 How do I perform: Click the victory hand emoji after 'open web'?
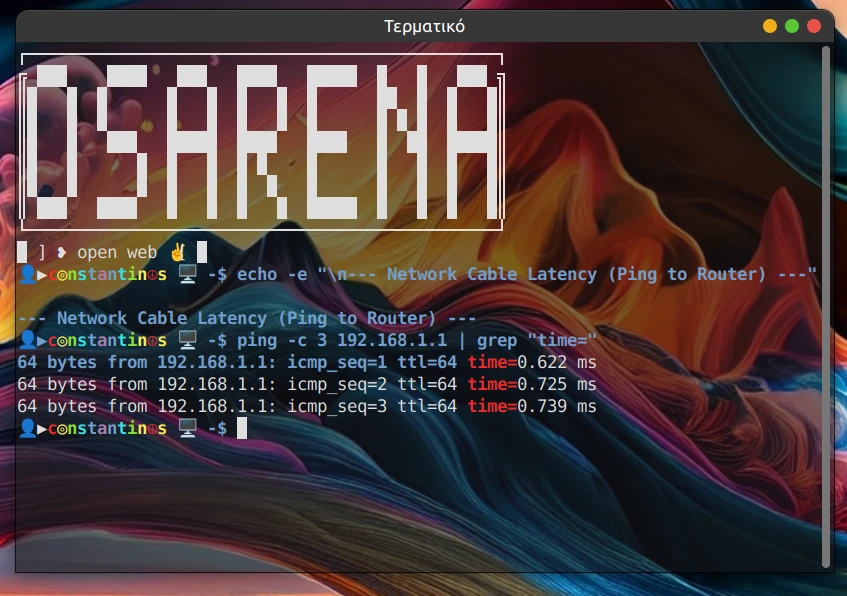[178, 252]
